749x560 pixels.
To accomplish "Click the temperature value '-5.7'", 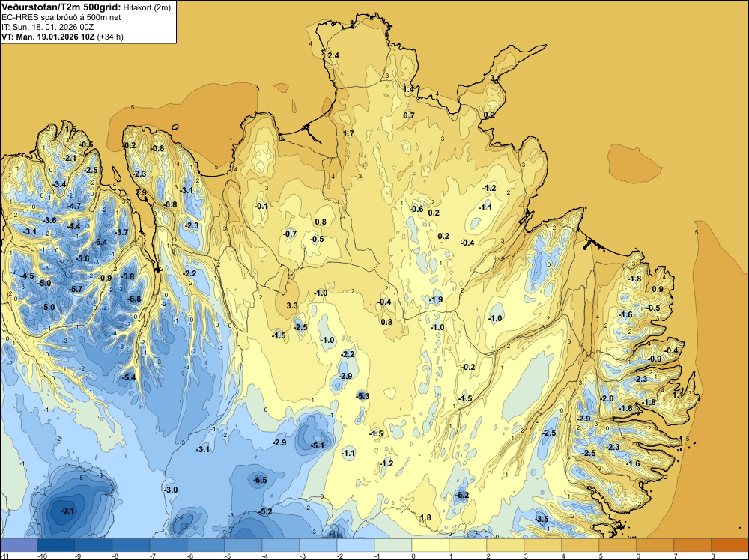I will point(76,289).
